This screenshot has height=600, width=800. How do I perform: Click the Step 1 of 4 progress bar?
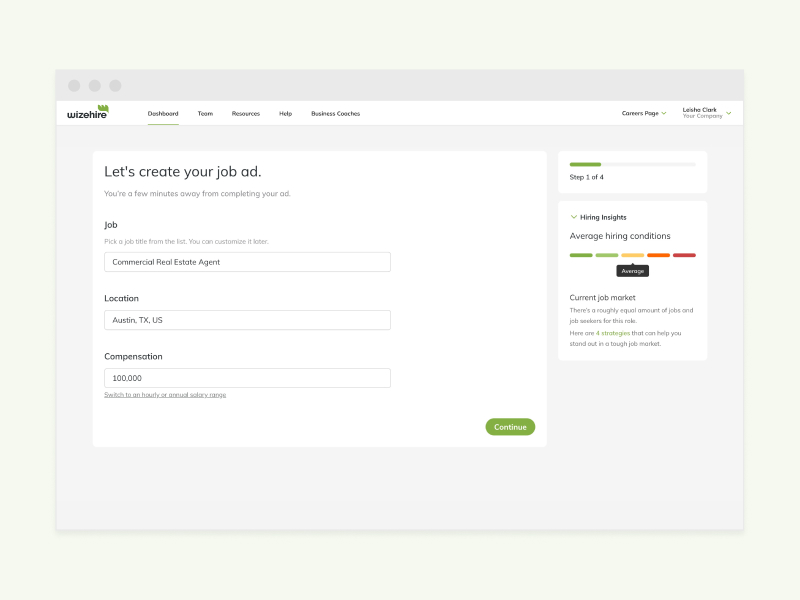(x=632, y=164)
